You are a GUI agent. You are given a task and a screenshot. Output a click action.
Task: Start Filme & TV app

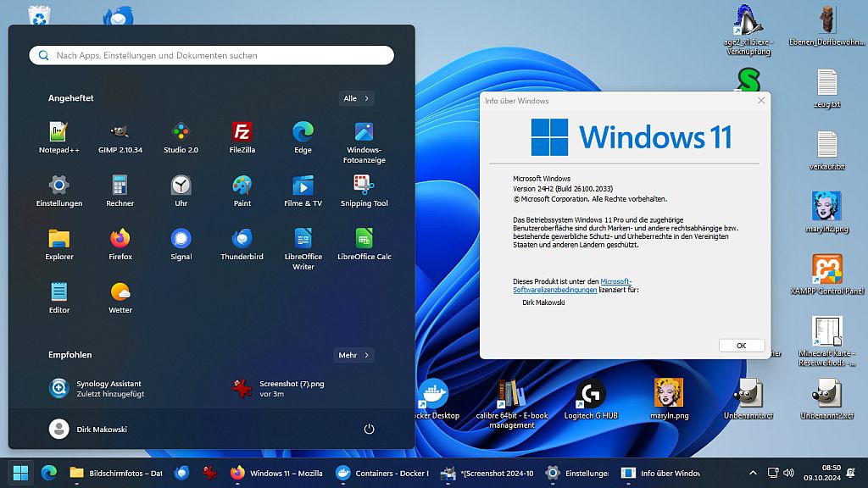(x=303, y=191)
